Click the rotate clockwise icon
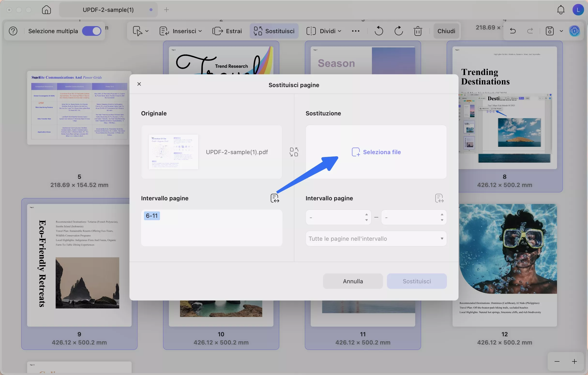The width and height of the screenshot is (588, 375). coord(399,31)
